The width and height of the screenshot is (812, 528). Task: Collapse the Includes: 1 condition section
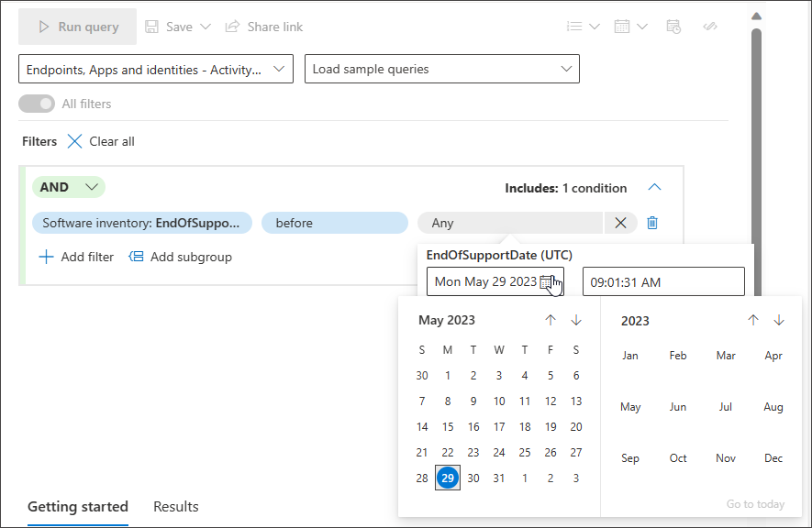(654, 186)
